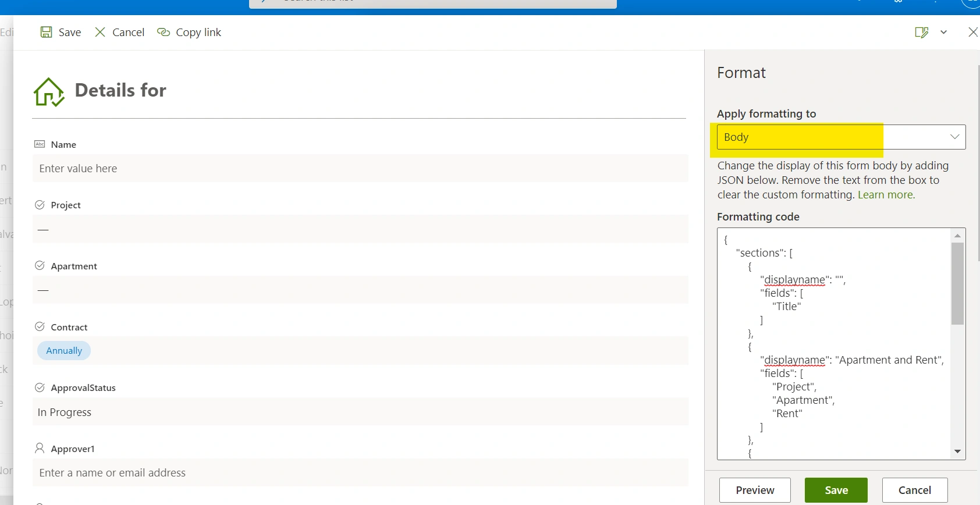This screenshot has width=980, height=505.
Task: Click the Copy link chain icon
Action: 164,32
